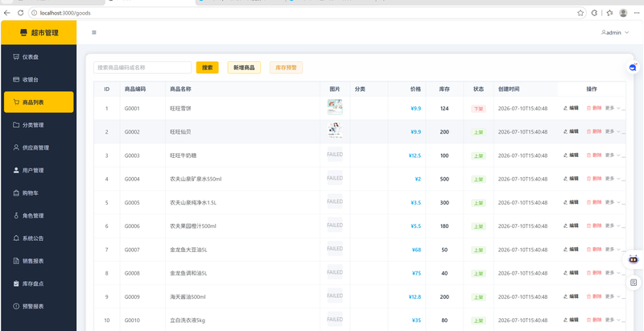The image size is (644, 331).
Task: Edit 立白洗衣液5kg row
Action: pyautogui.click(x=571, y=320)
